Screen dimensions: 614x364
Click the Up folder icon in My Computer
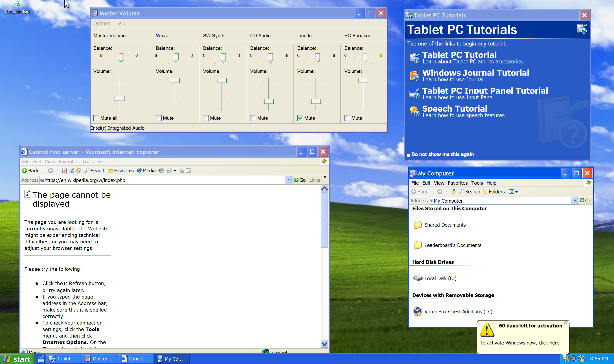tap(453, 192)
